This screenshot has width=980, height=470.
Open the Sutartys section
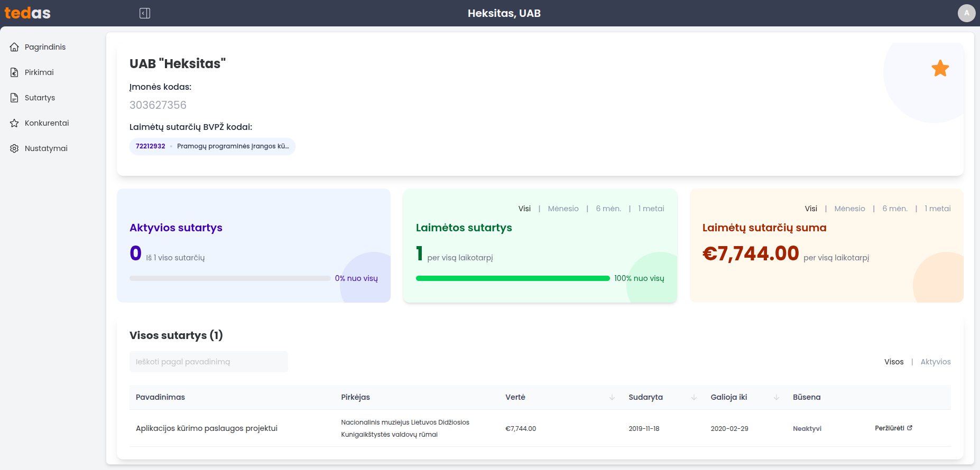click(x=40, y=98)
